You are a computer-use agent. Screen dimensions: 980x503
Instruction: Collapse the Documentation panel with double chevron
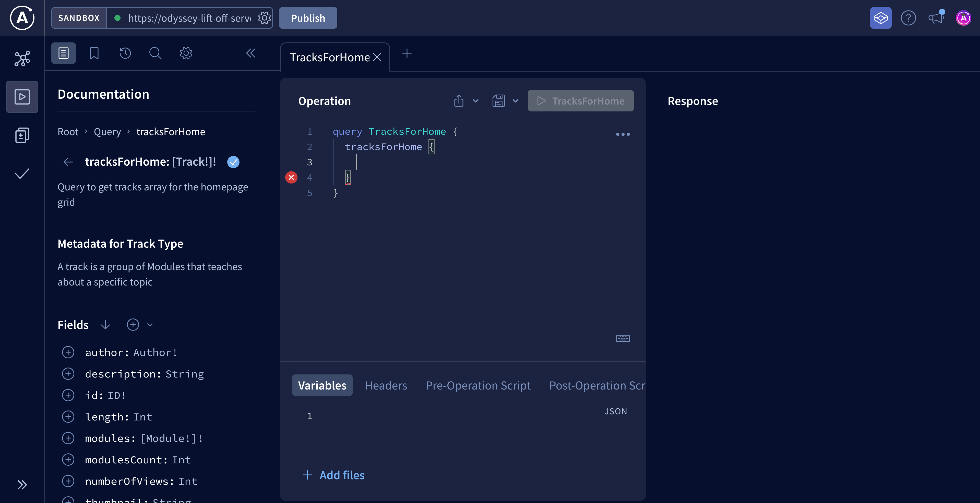coord(251,53)
